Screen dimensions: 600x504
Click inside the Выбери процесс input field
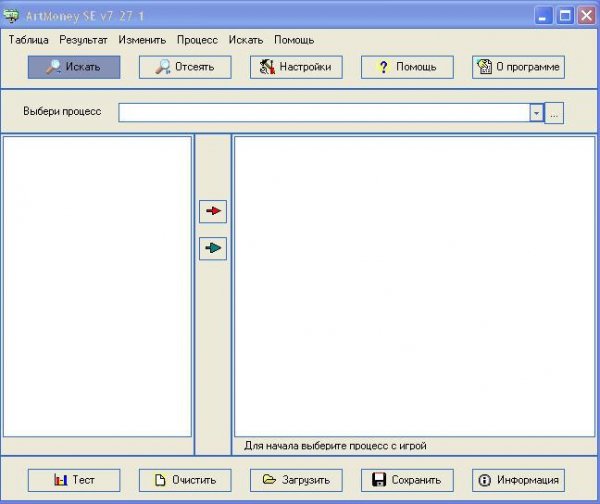tap(324, 113)
